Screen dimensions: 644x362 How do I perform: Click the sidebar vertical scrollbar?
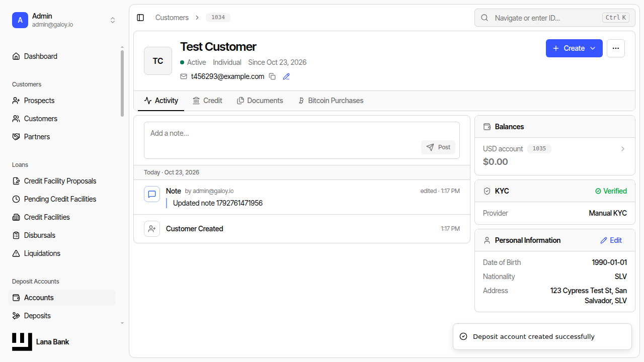[x=122, y=83]
